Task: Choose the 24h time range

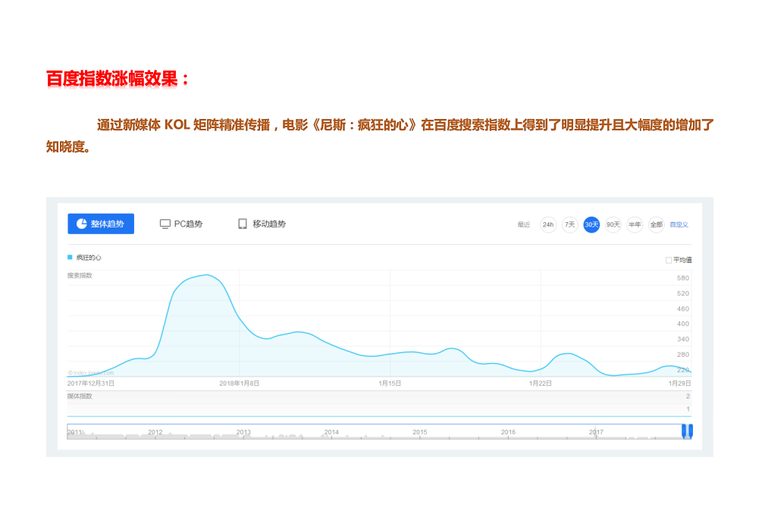Action: click(548, 224)
